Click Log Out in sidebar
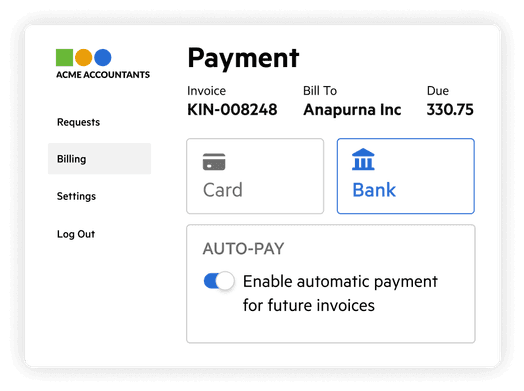The image size is (524, 391). [76, 234]
